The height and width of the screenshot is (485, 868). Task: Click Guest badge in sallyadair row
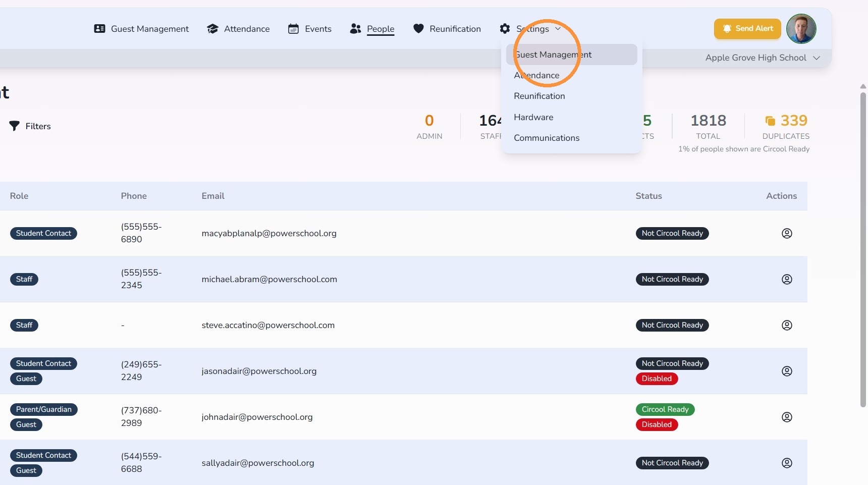26,470
